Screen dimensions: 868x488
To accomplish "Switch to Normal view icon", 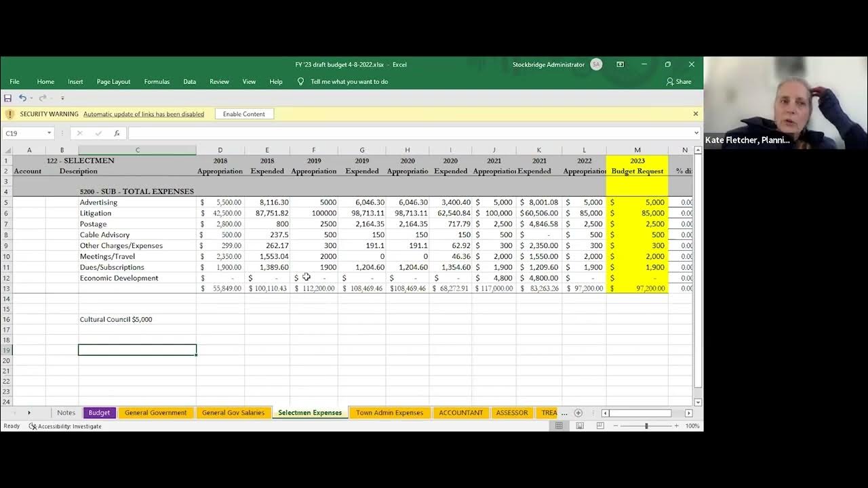I will (559, 426).
